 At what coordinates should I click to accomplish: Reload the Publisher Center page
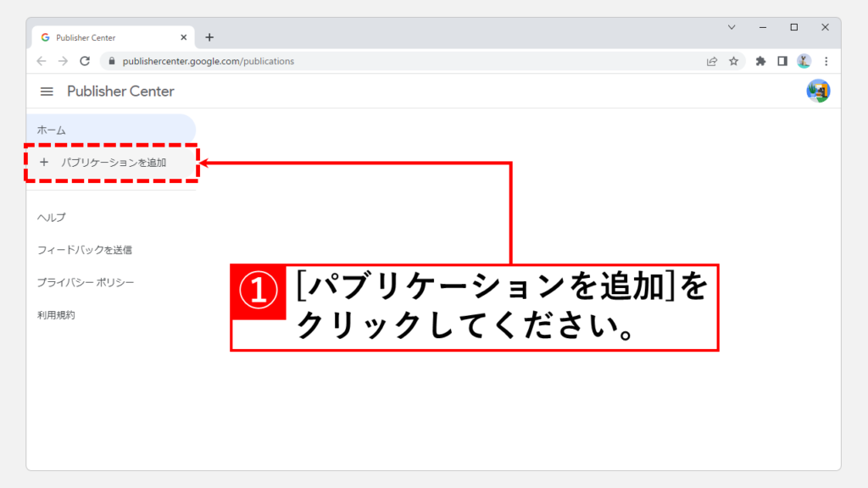[x=85, y=61]
